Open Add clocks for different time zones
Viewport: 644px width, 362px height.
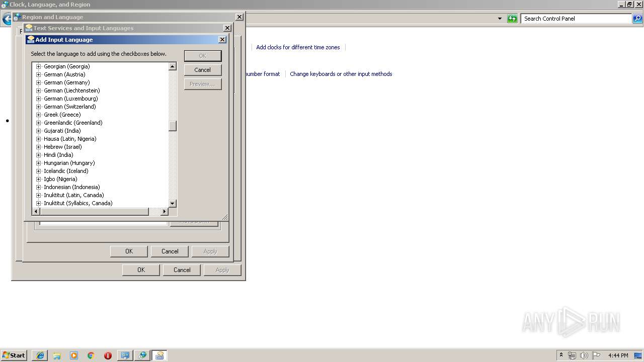click(298, 47)
